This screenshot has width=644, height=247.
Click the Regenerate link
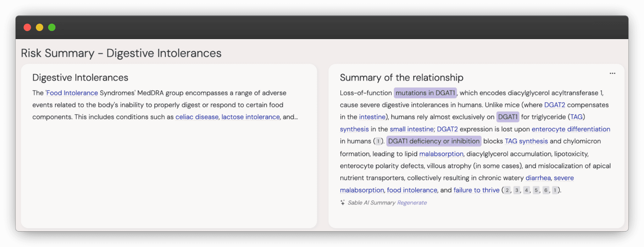[x=412, y=203]
